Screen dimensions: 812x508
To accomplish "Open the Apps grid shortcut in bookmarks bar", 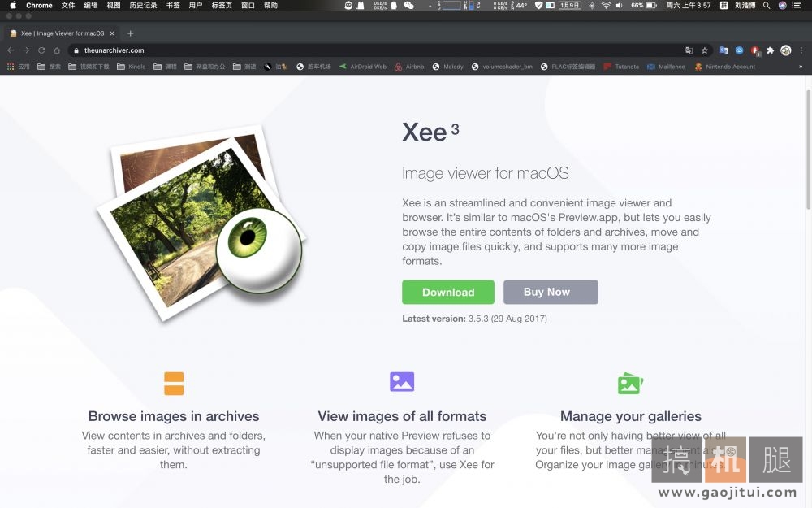I will pyautogui.click(x=18, y=67).
